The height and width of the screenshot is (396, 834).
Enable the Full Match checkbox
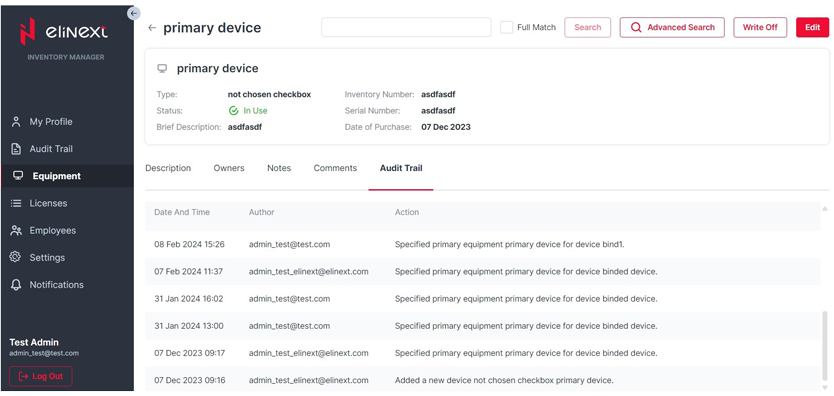(506, 27)
